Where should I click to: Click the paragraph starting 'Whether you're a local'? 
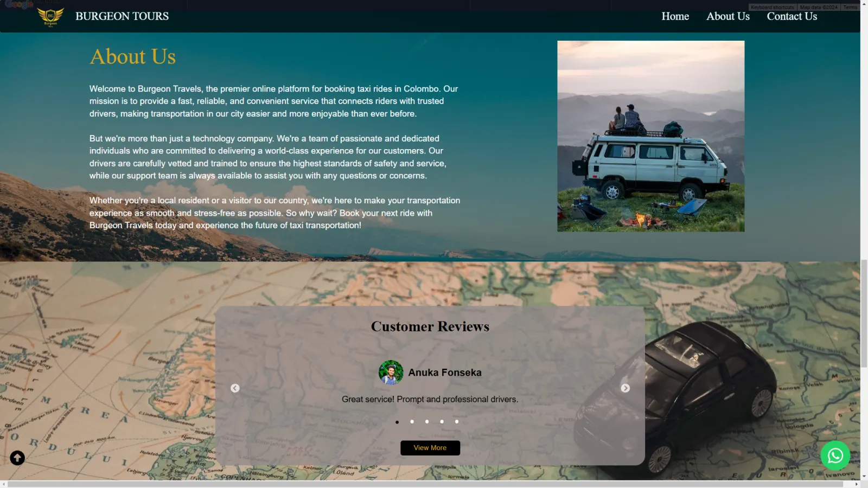[275, 213]
